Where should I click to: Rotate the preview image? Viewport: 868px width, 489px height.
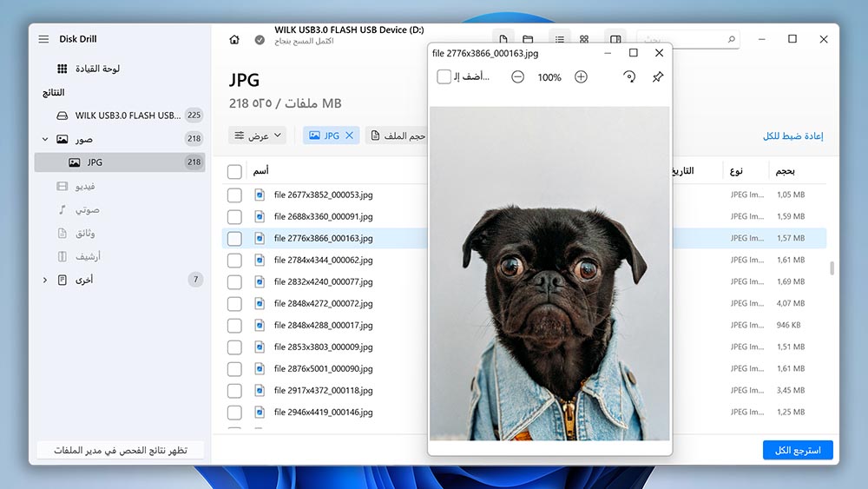(629, 77)
